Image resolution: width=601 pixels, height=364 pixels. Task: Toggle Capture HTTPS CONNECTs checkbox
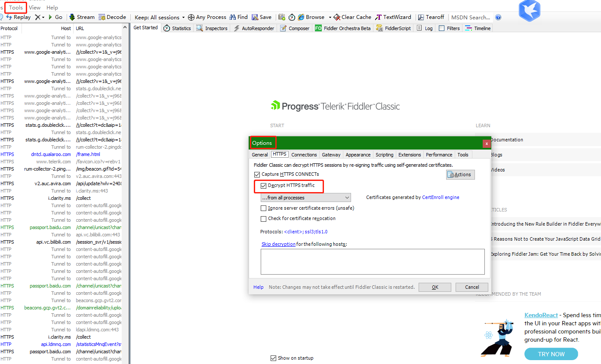point(257,174)
